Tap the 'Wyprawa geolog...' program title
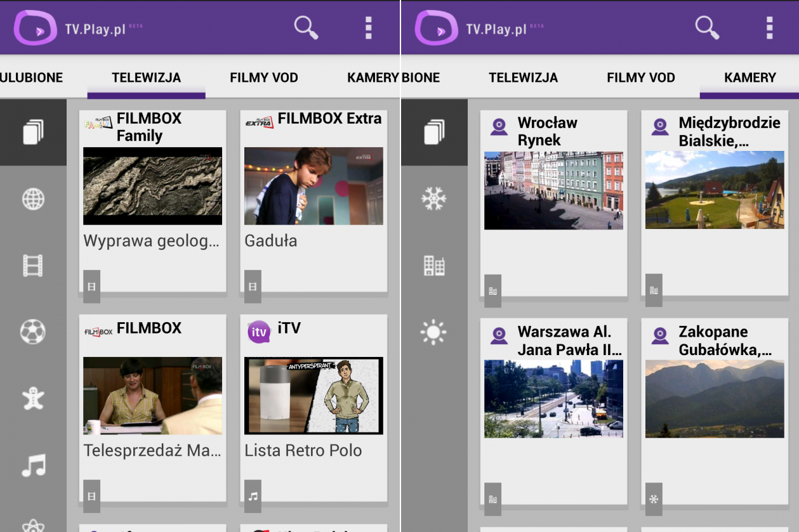This screenshot has width=799, height=532. pyautogui.click(x=152, y=241)
